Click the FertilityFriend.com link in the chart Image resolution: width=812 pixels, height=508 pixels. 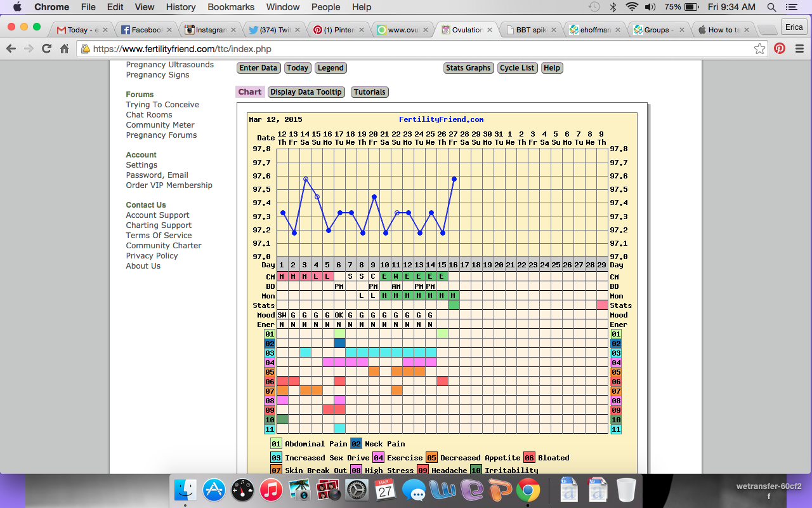pyautogui.click(x=442, y=119)
